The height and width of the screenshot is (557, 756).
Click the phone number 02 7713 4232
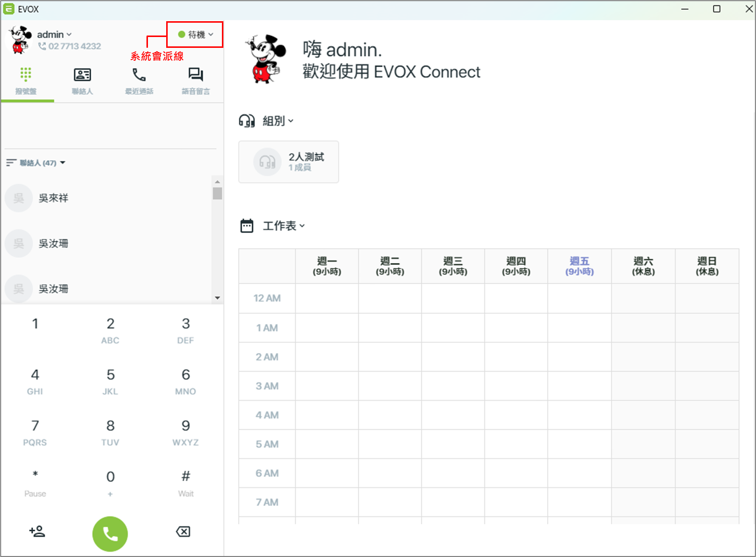point(70,46)
